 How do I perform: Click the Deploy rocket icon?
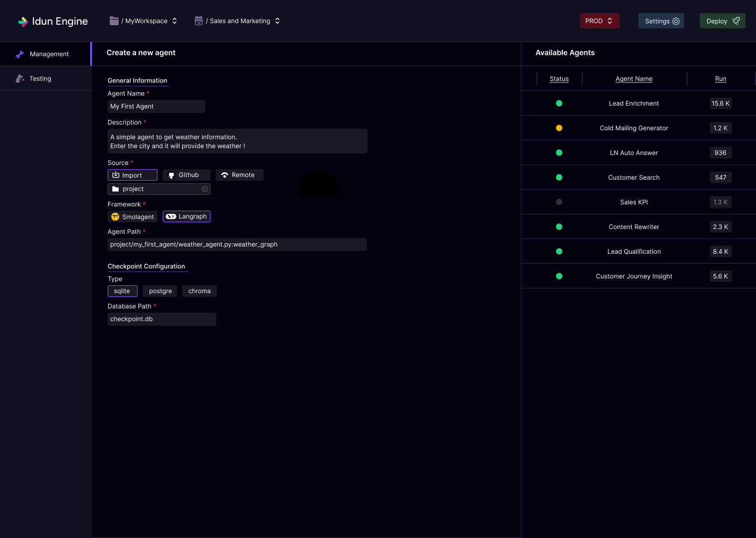click(x=736, y=21)
